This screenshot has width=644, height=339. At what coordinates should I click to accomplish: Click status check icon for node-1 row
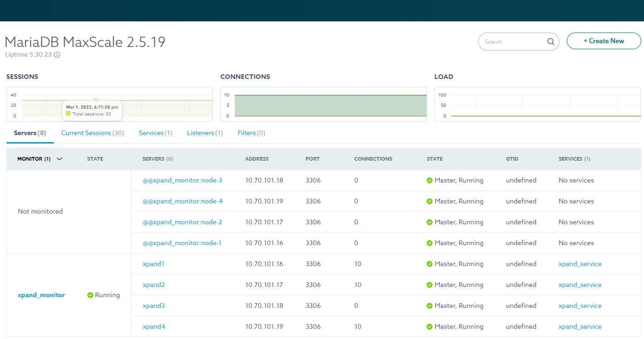[x=429, y=243]
